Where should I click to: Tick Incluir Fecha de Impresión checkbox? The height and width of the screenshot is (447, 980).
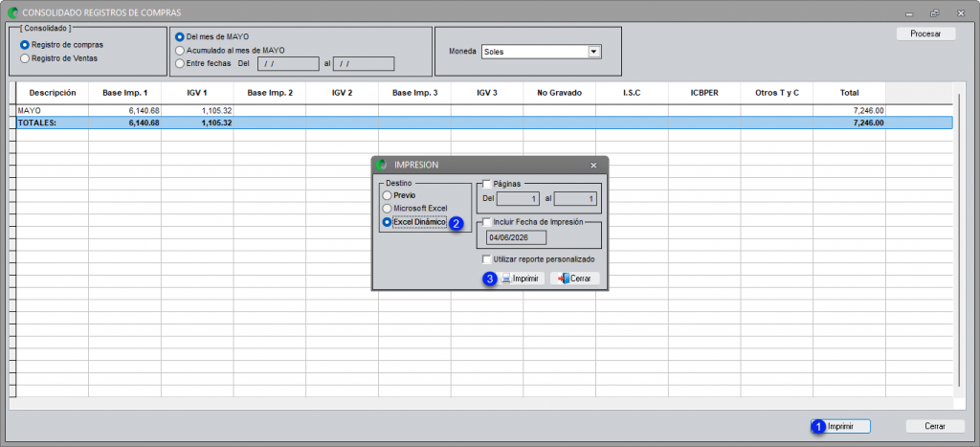point(487,221)
